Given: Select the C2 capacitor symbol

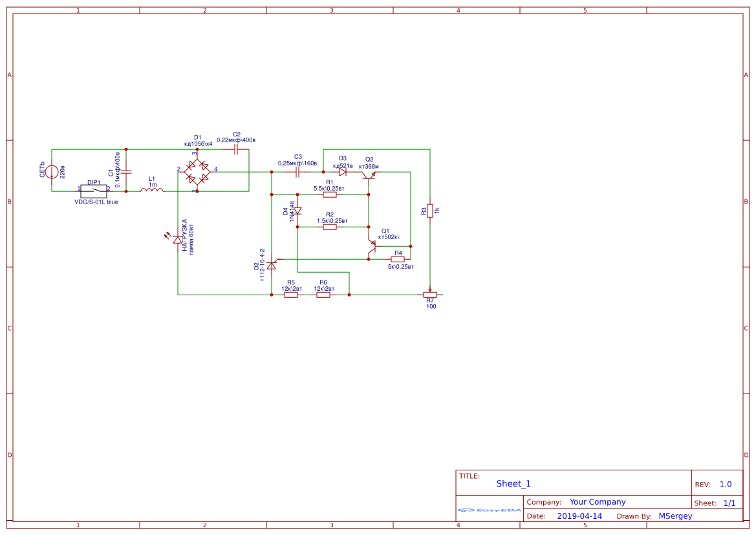Looking at the screenshot, I should [236, 150].
